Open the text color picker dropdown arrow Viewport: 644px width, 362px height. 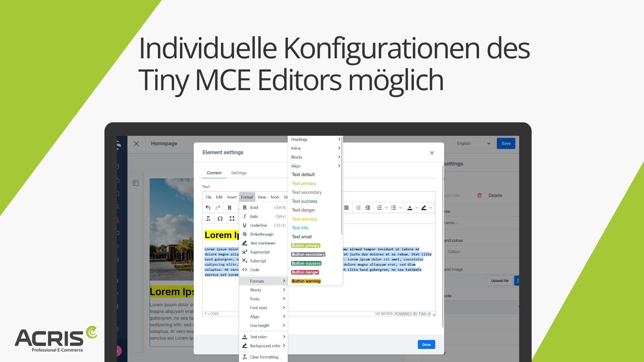point(417,208)
